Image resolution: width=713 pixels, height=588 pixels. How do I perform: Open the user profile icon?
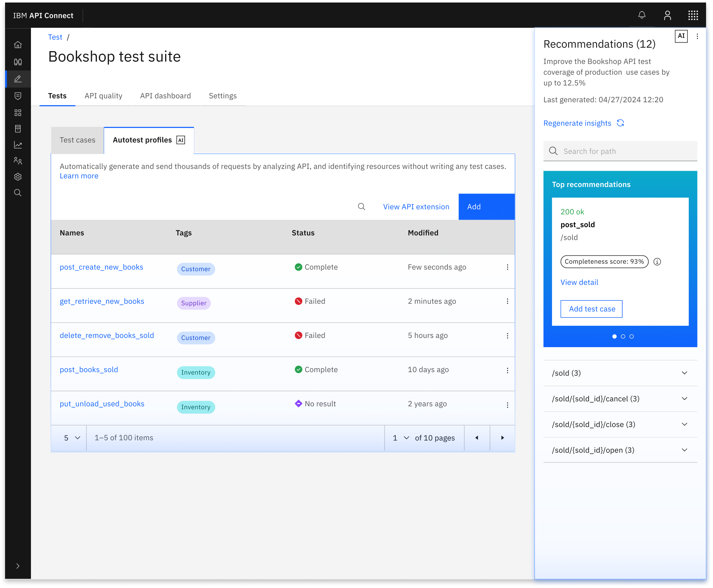pos(668,15)
